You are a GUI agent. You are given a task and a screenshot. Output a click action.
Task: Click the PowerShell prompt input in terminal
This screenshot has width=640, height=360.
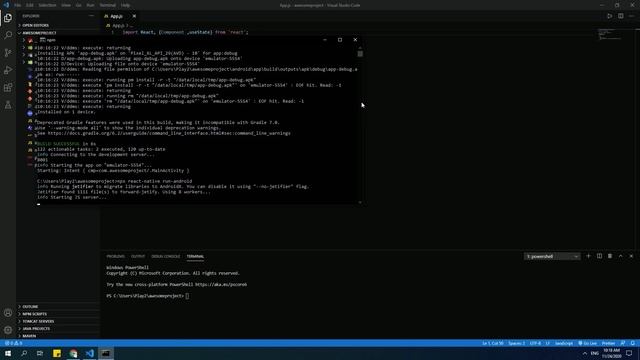coord(187,296)
